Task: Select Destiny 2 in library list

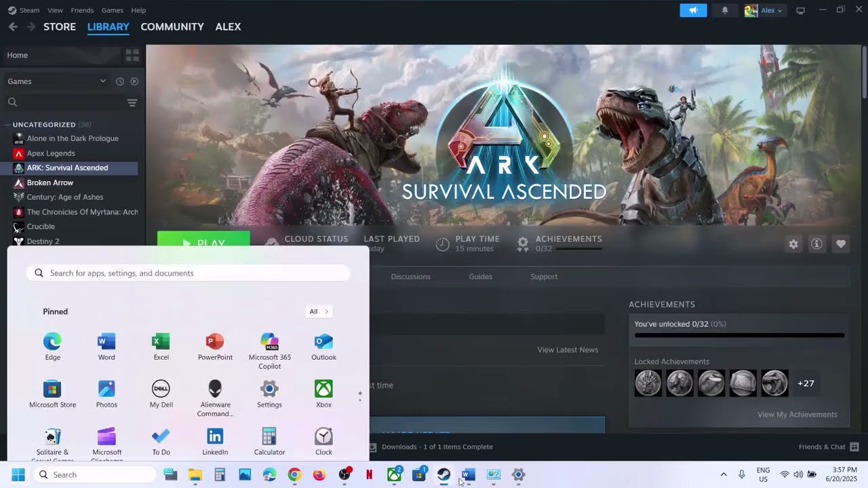Action: click(43, 241)
